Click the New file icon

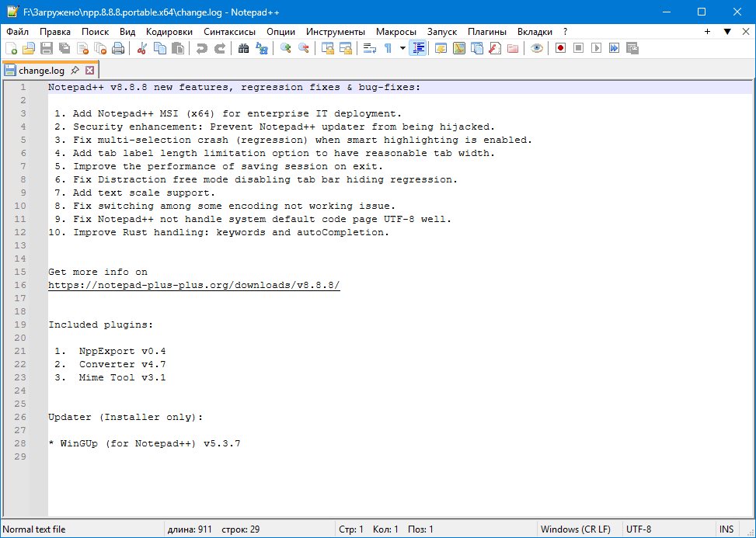(x=12, y=48)
